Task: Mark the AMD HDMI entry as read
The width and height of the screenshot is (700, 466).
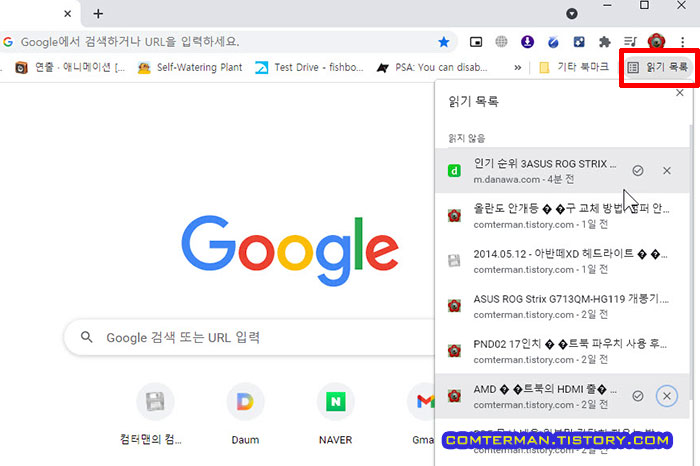Action: pos(638,396)
